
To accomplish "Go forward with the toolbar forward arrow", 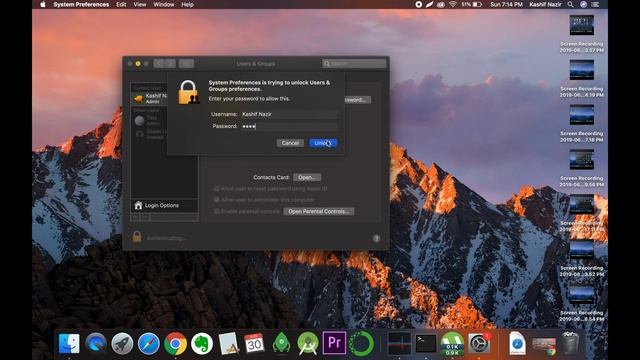I will [x=170, y=64].
